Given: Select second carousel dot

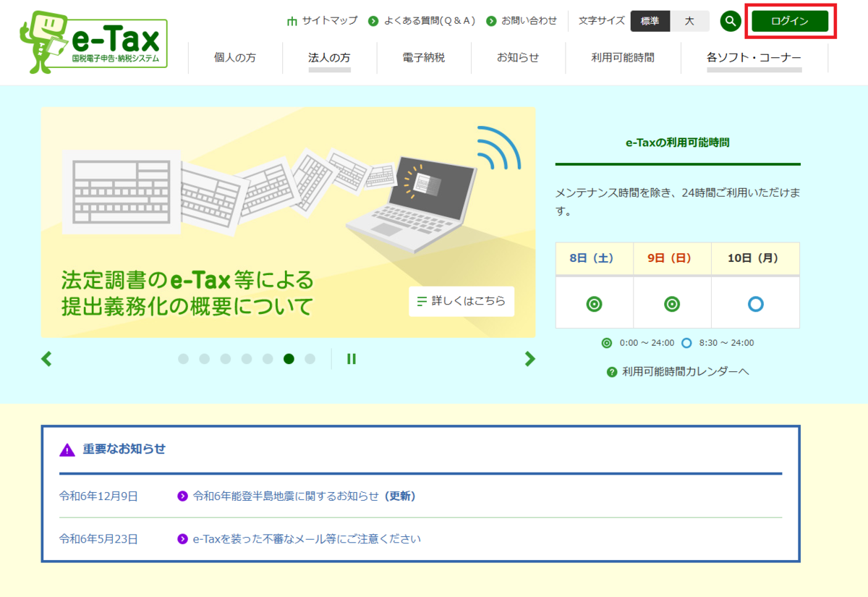Looking at the screenshot, I should pyautogui.click(x=205, y=358).
